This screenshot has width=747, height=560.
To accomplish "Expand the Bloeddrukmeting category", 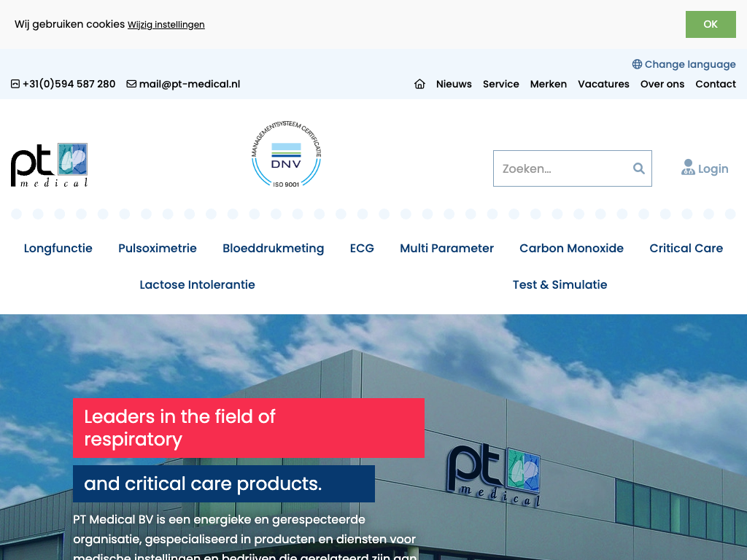I will click(x=273, y=248).
